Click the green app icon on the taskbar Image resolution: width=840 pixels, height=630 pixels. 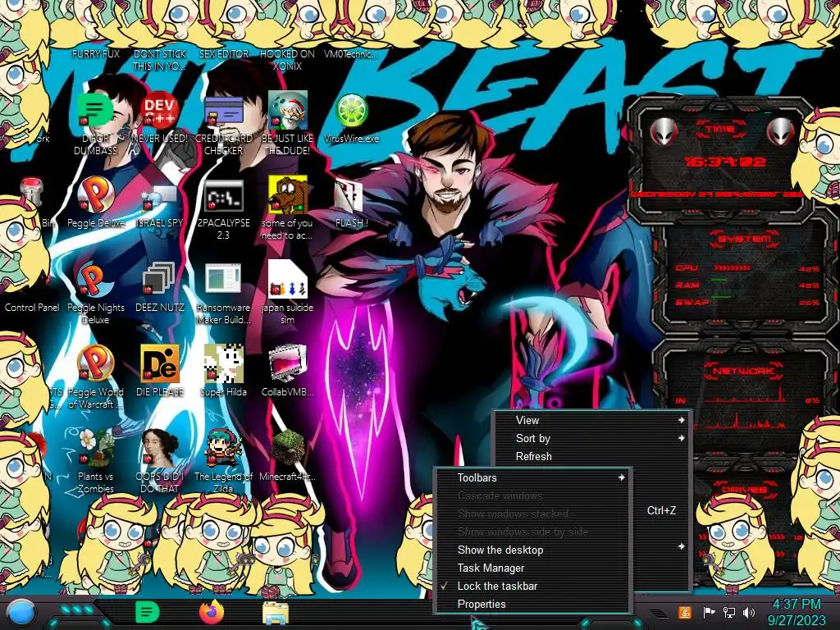(x=147, y=612)
